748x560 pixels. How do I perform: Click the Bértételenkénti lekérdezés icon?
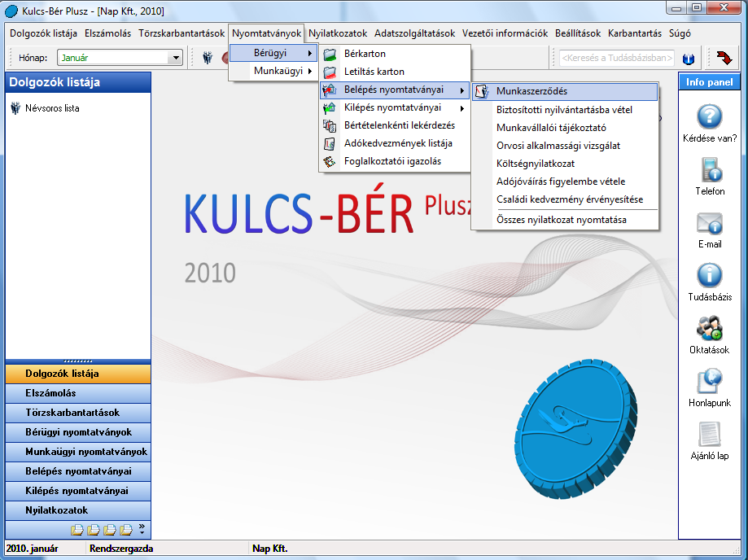[x=330, y=126]
